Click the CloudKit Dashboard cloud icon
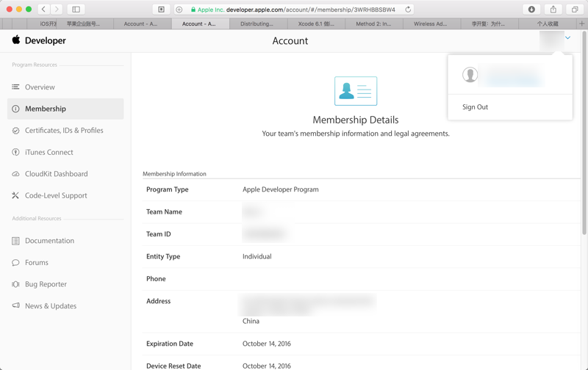The height and width of the screenshot is (370, 588). point(15,174)
